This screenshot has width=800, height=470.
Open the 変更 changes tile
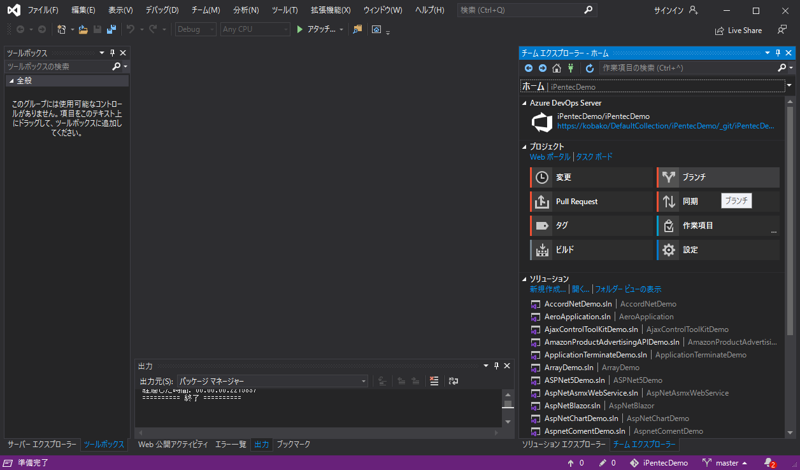[x=591, y=177]
